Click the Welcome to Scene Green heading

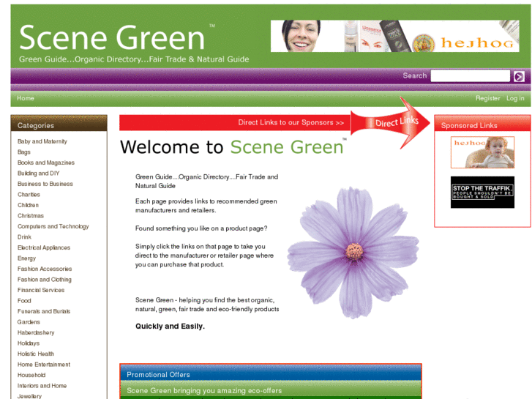pyautogui.click(x=232, y=147)
